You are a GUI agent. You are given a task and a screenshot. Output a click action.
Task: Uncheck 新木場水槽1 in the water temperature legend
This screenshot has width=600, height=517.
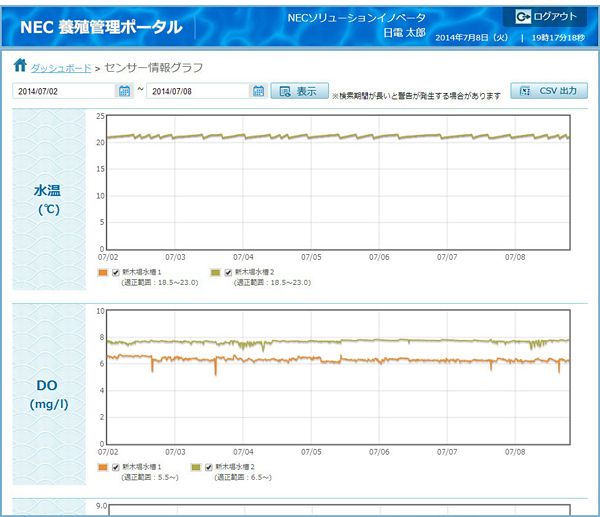tap(115, 272)
